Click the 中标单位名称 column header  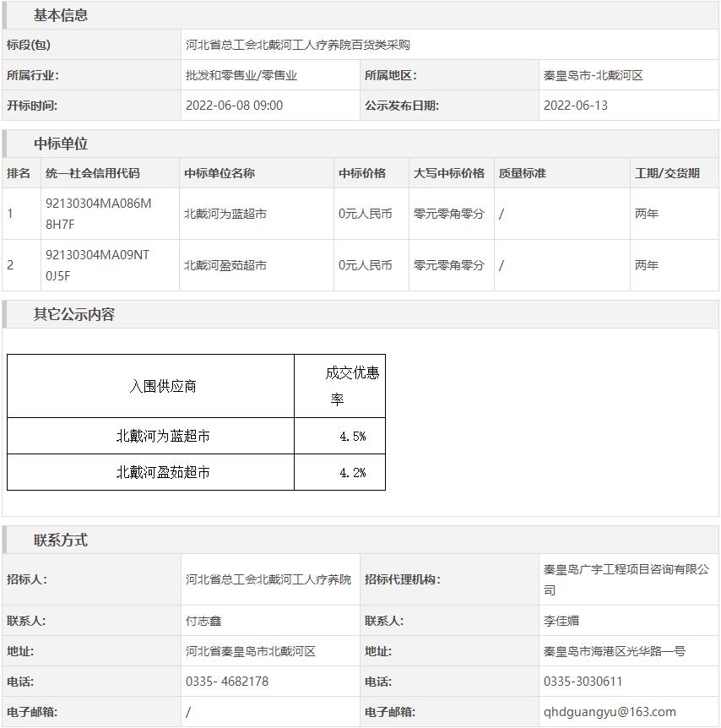[220, 173]
